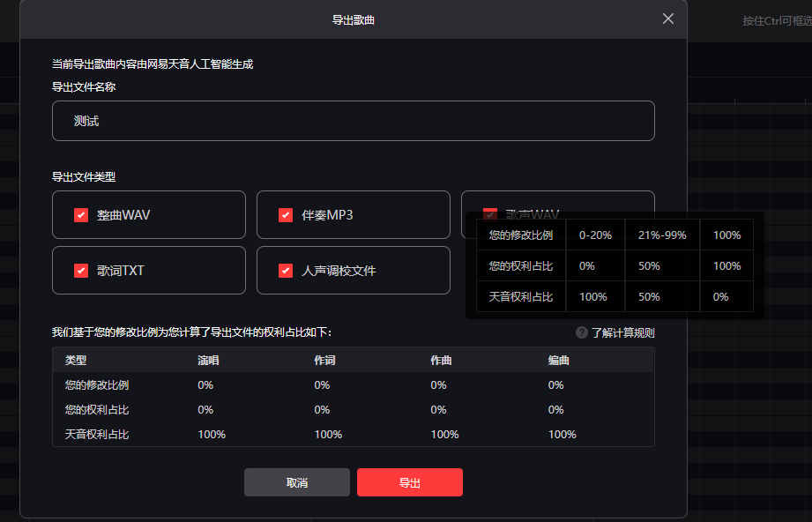Select the 作词 column header
Viewport: 812px width, 522px height.
pyautogui.click(x=325, y=361)
